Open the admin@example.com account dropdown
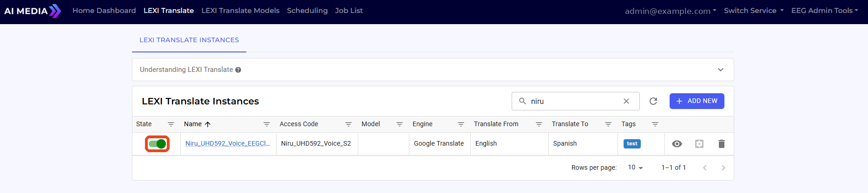This screenshot has height=193, width=868. [x=671, y=11]
